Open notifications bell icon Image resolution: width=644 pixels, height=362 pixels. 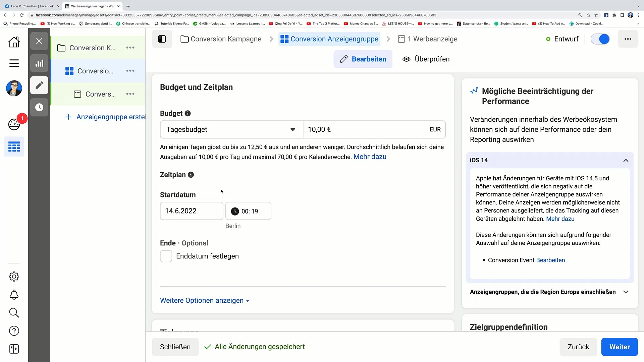click(14, 295)
